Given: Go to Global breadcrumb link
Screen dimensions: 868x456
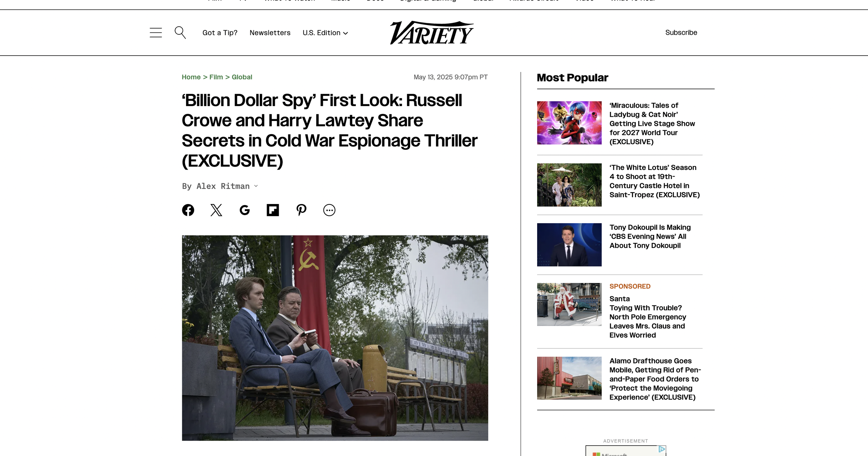Looking at the screenshot, I should tap(242, 77).
